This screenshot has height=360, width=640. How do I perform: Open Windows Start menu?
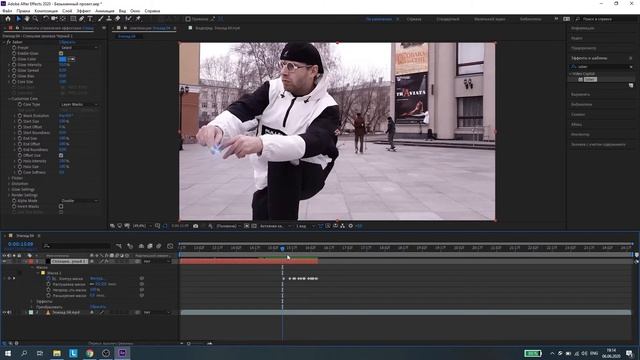click(8, 353)
